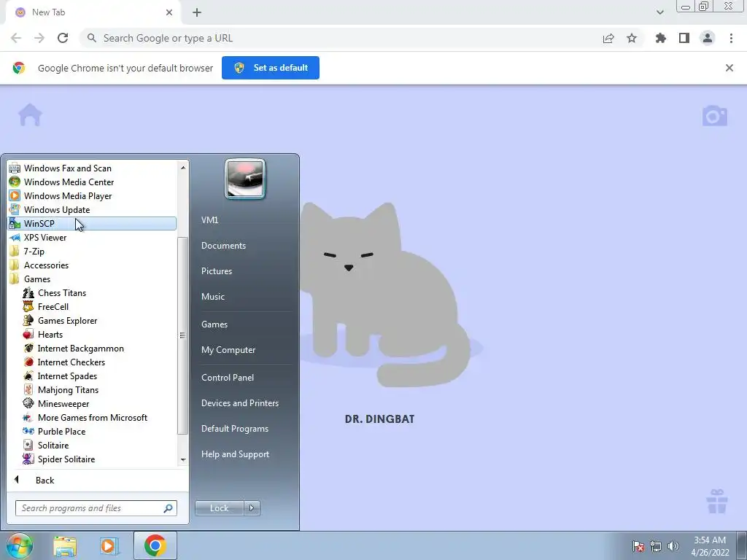Click scrollbar up arrow in programs list
The height and width of the screenshot is (560, 747).
tap(183, 168)
